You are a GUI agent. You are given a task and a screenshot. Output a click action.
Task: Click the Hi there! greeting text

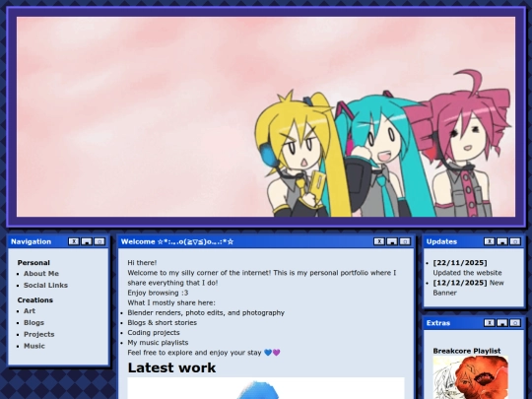click(142, 263)
